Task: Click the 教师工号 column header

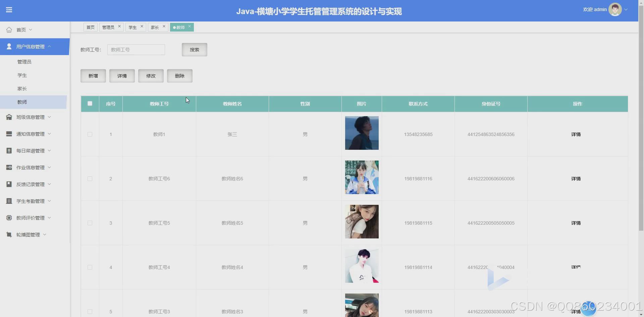Action: click(x=159, y=104)
